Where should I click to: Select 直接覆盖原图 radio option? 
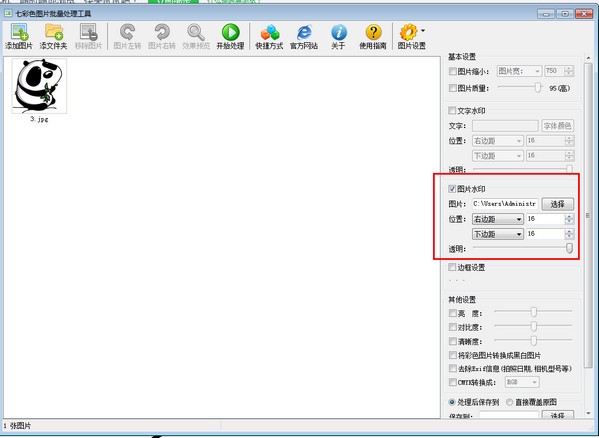point(510,402)
